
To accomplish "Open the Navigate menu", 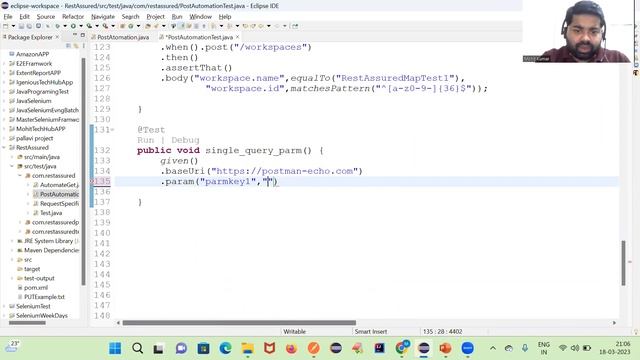I will click(102, 17).
